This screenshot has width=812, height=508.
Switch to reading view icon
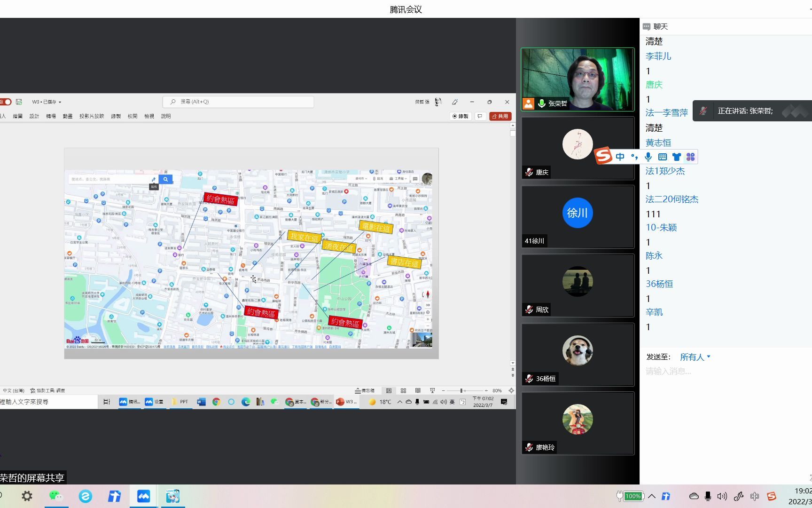(x=418, y=390)
